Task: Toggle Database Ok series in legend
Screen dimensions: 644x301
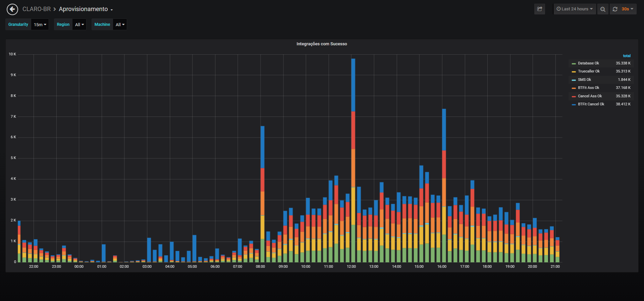Action: click(x=588, y=63)
